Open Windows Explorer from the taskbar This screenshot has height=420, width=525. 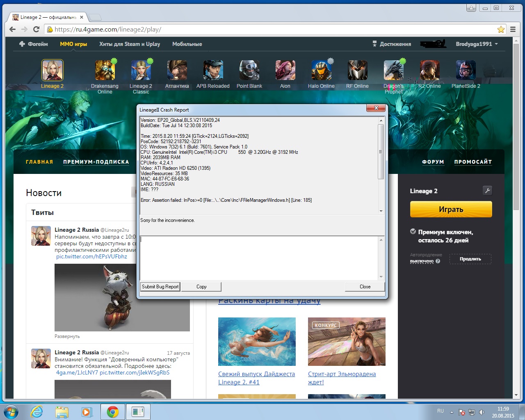pyautogui.click(x=62, y=412)
